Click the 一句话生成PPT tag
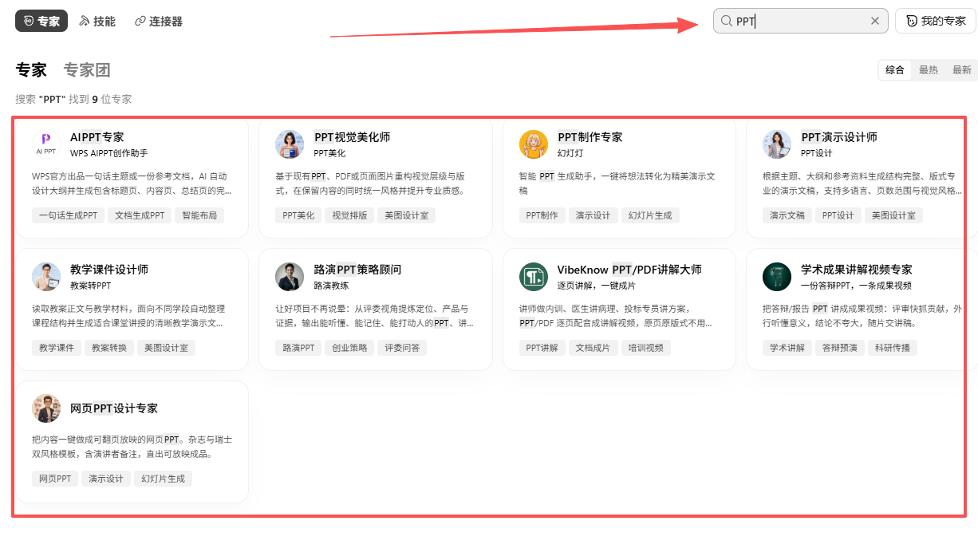978x560 pixels. tap(68, 215)
